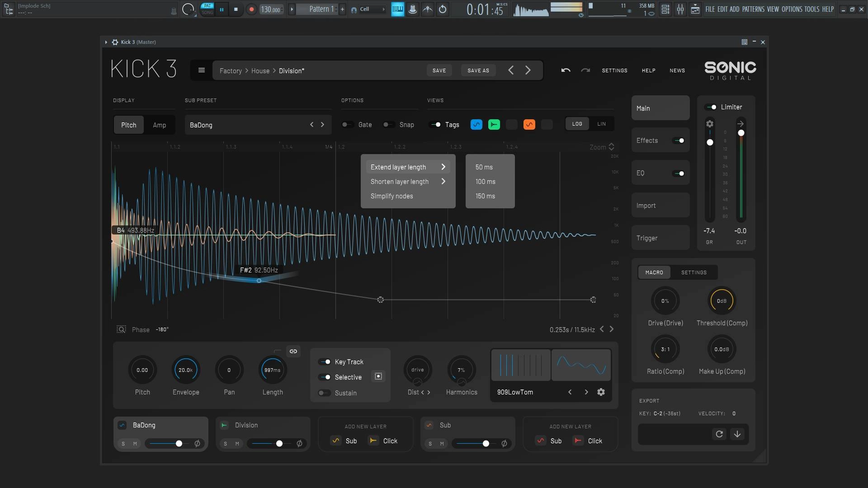Viewport: 868px width, 488px height.
Task: Expand the Shorten layer length submenu
Action: [408, 181]
